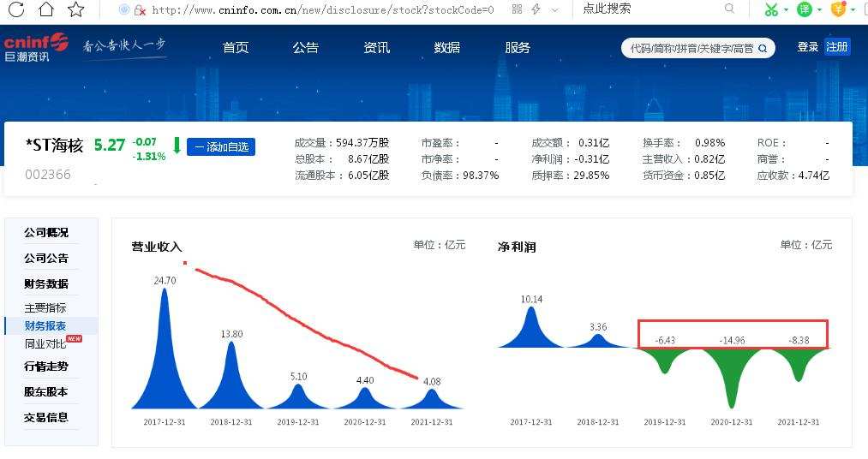Click the 添加自选 button

tap(221, 147)
